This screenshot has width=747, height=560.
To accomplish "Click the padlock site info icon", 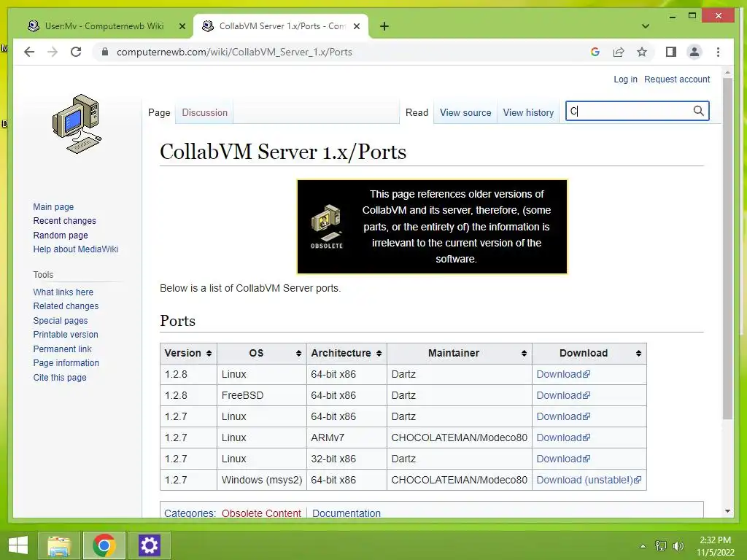I will coord(105,52).
